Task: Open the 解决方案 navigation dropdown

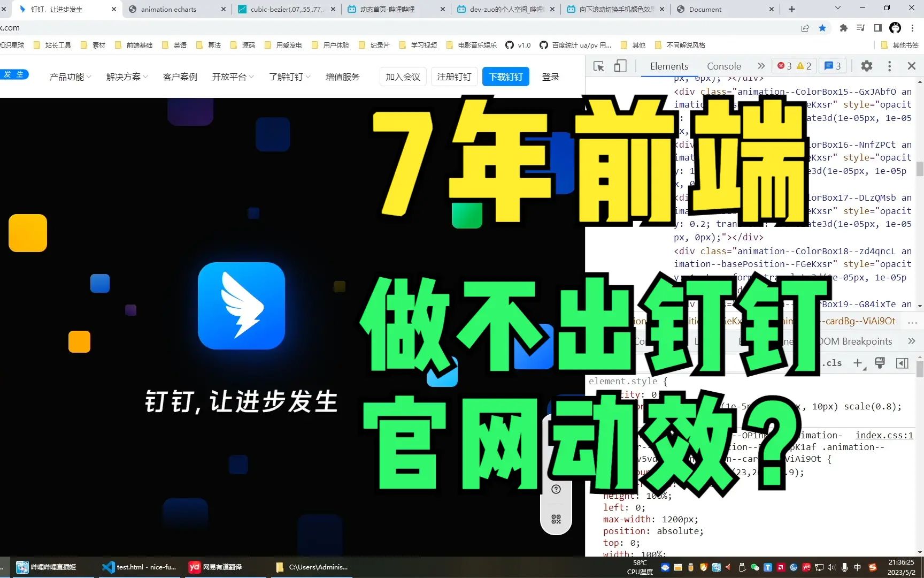Action: pos(127,77)
